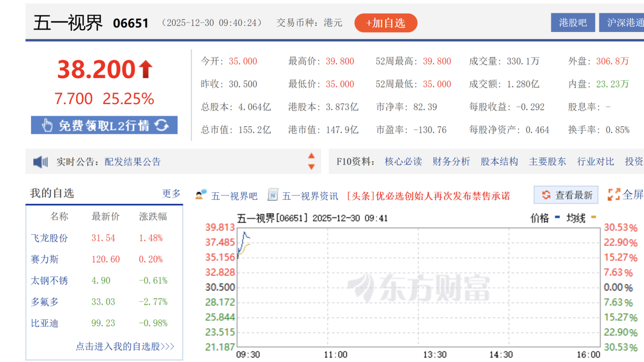Open 五一视界吧 forum link

234,196
